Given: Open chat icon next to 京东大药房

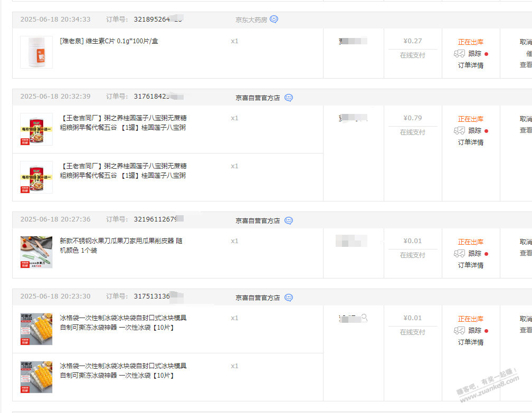Looking at the screenshot, I should (274, 20).
